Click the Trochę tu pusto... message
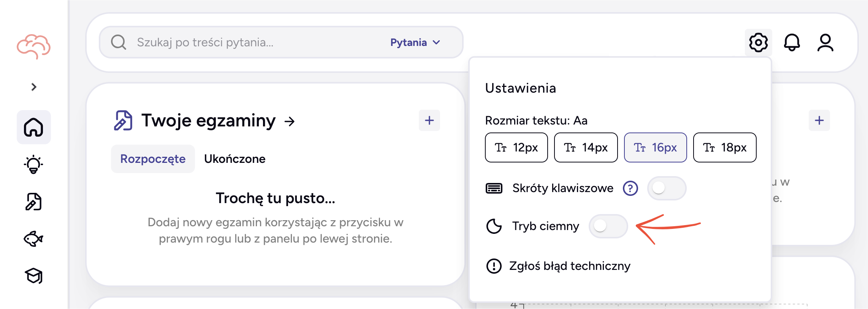 [x=276, y=198]
